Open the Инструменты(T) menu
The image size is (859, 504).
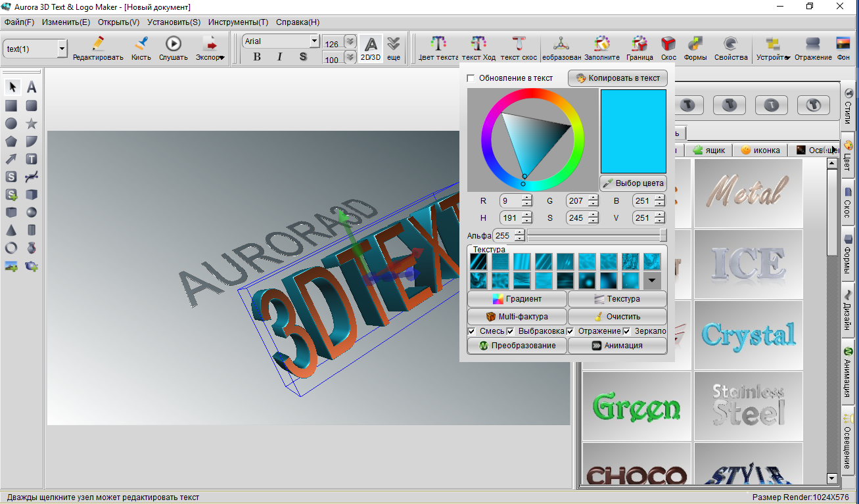pyautogui.click(x=238, y=22)
